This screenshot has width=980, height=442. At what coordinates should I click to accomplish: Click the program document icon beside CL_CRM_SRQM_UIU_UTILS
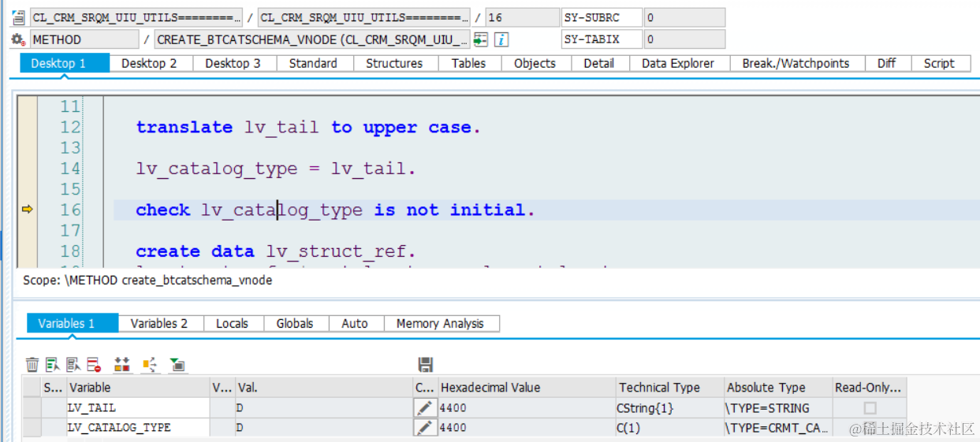(19, 17)
